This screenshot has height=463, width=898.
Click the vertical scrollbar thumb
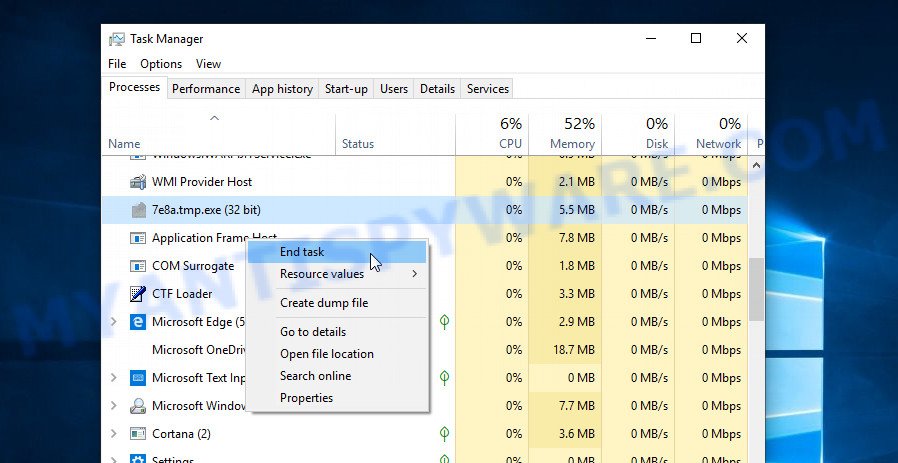756,289
